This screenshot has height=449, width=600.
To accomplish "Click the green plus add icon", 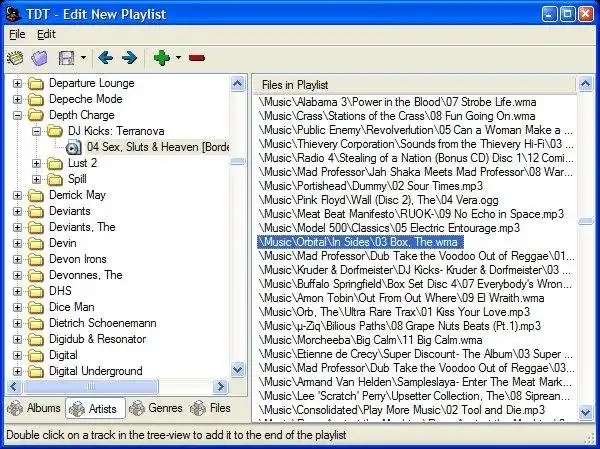I will click(162, 58).
